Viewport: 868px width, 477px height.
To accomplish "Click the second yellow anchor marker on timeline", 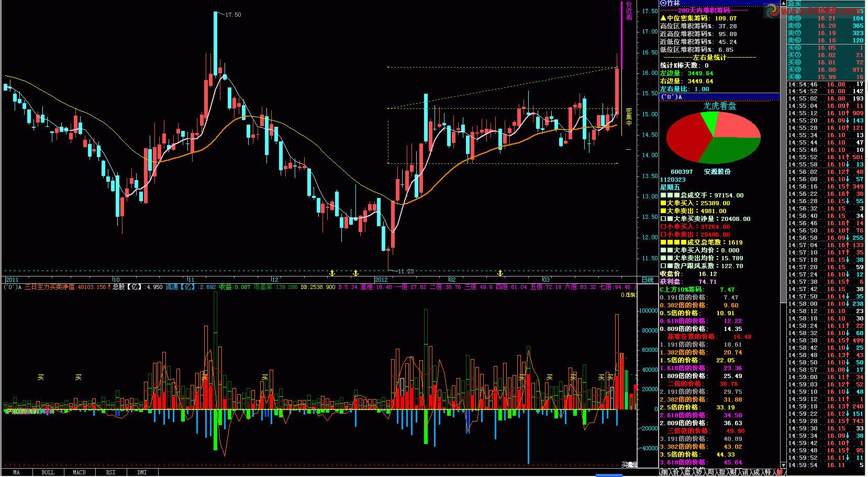I will 356,273.
